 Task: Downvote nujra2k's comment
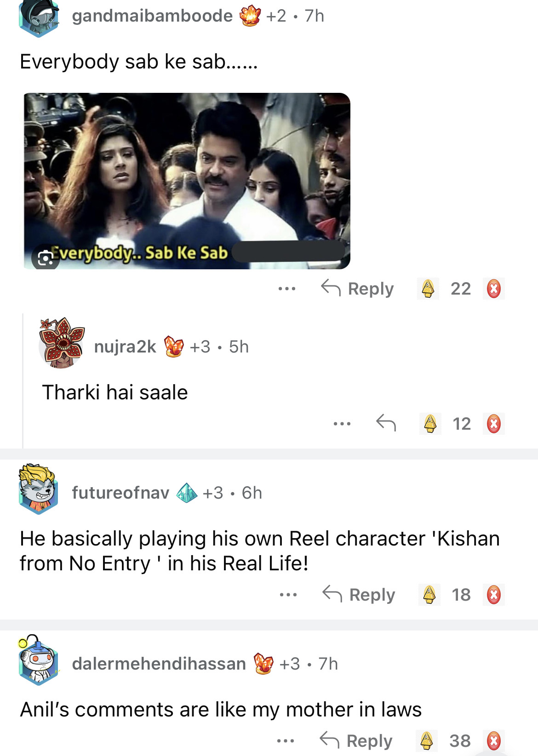493,423
